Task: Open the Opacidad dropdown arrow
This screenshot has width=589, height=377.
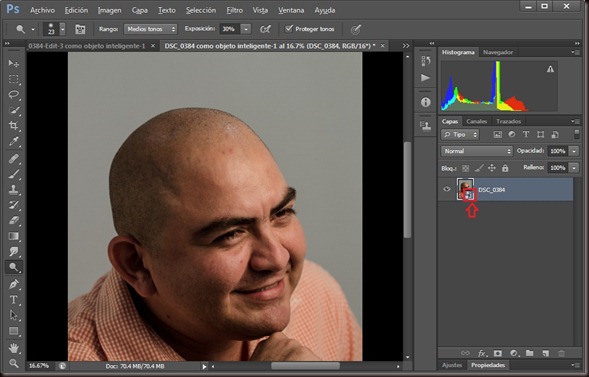Action: pyautogui.click(x=574, y=151)
